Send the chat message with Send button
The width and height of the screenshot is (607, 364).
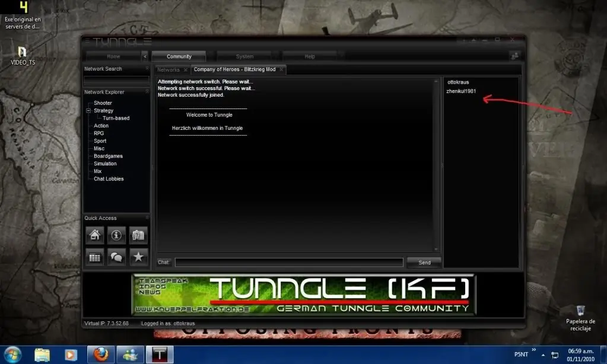(424, 262)
